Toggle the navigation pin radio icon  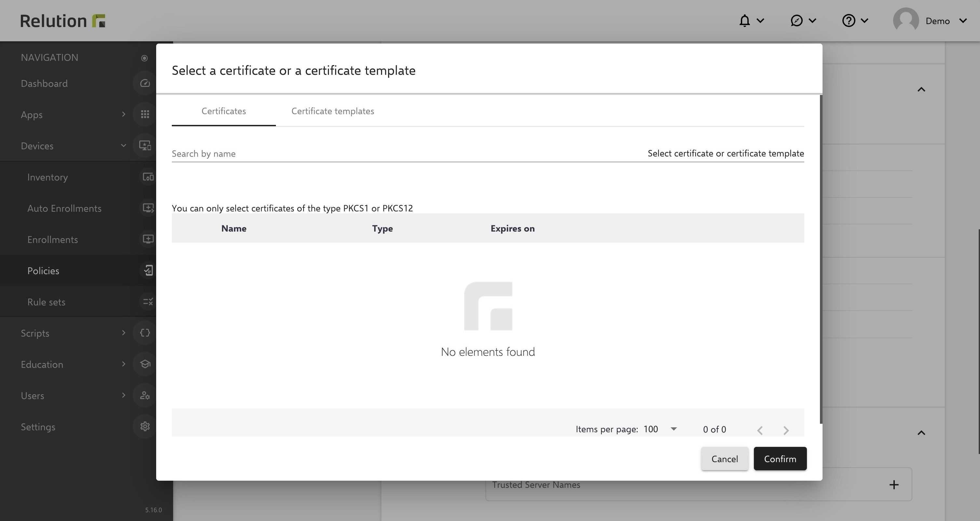point(144,58)
